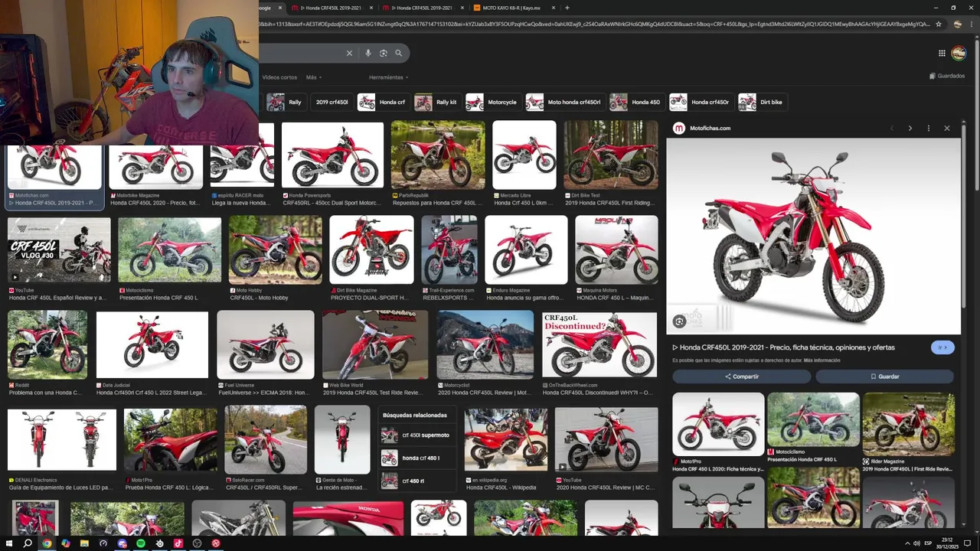
Task: Select the Dirt bike suggestion chip
Action: (x=762, y=102)
